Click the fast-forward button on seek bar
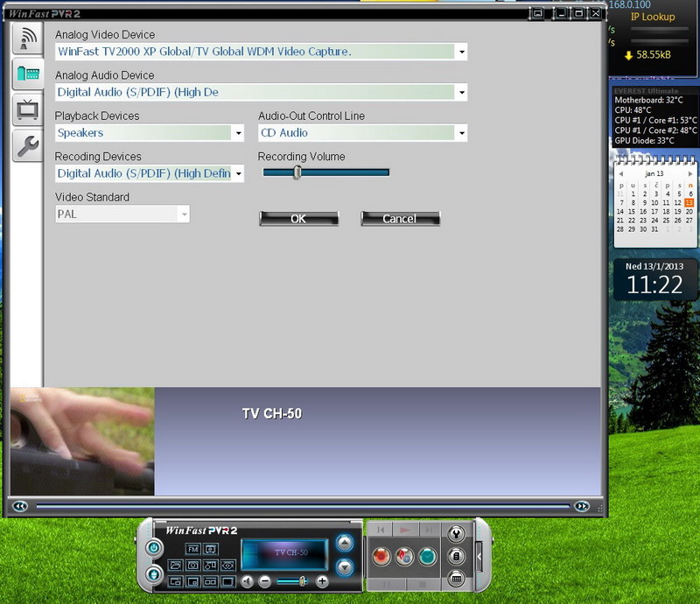This screenshot has height=604, width=700. (x=582, y=506)
